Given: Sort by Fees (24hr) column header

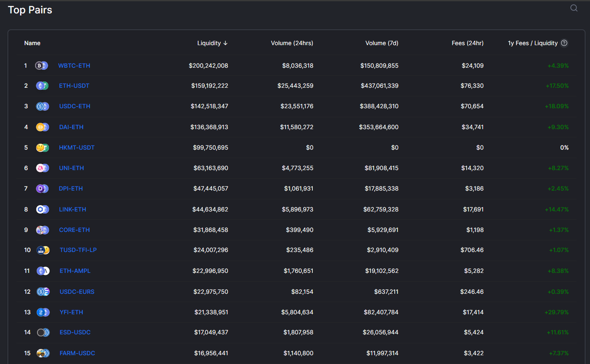Looking at the screenshot, I should [x=467, y=43].
